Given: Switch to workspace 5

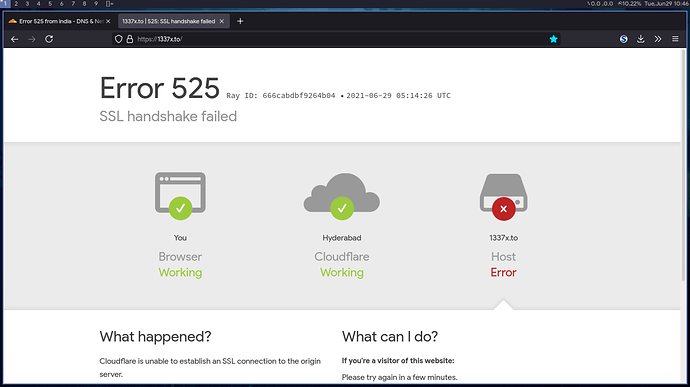Looking at the screenshot, I should point(50,4).
